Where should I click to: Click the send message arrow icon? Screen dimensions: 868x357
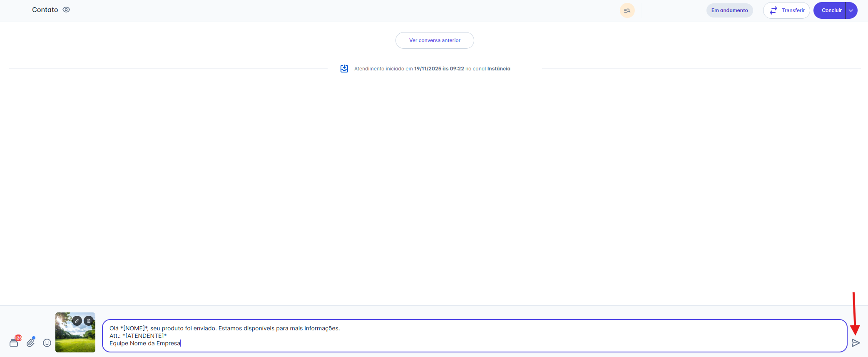[x=856, y=343]
